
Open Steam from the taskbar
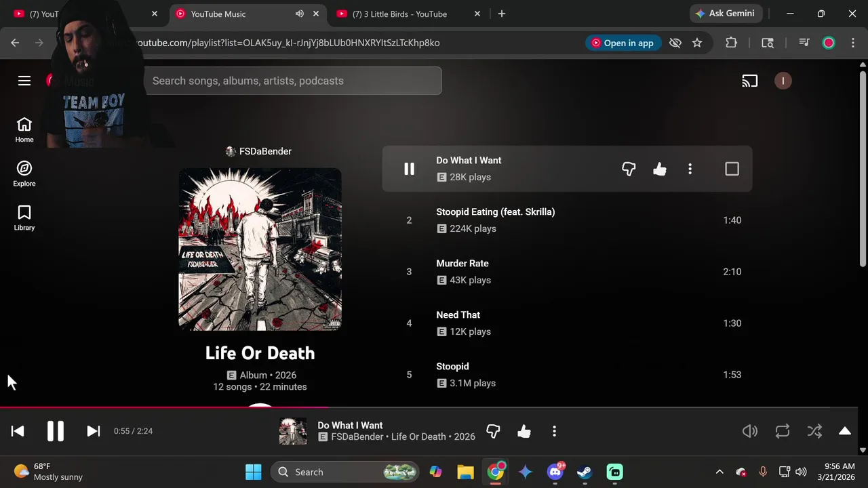585,472
